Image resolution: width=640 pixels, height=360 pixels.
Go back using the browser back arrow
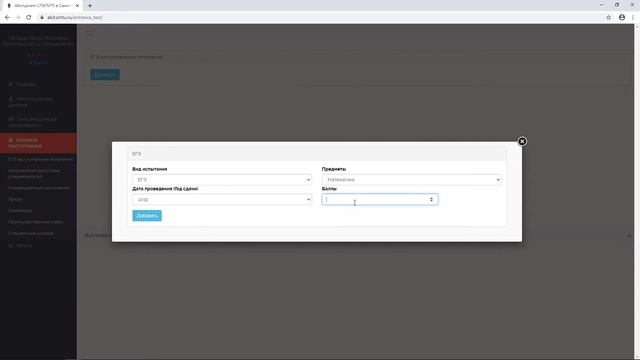[7, 18]
